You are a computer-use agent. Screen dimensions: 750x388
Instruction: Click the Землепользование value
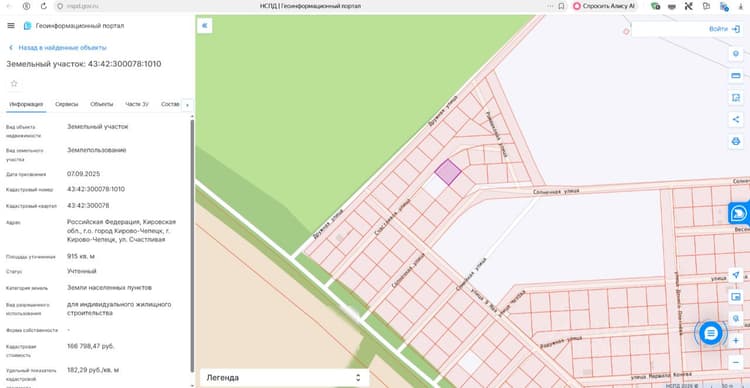pyautogui.click(x=97, y=150)
